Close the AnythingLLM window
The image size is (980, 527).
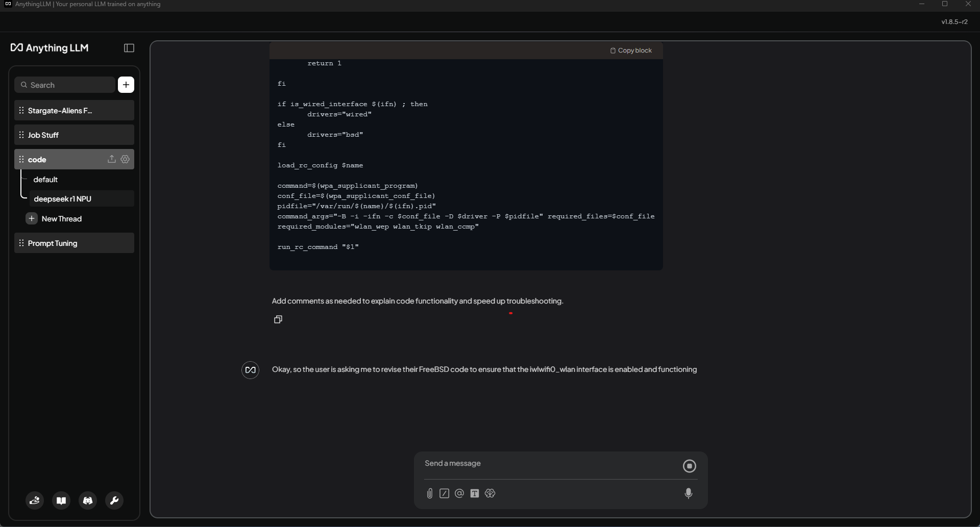(x=968, y=4)
